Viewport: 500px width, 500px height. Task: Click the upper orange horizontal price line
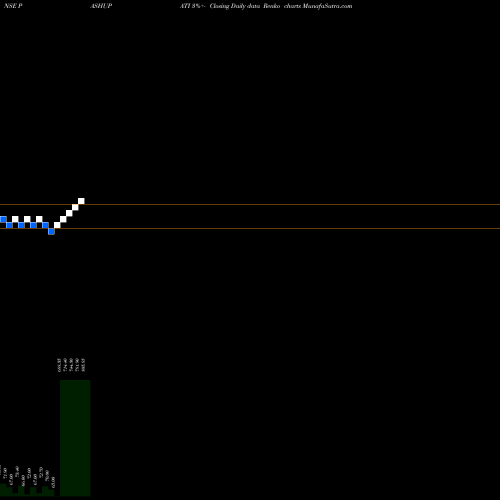[250, 204]
